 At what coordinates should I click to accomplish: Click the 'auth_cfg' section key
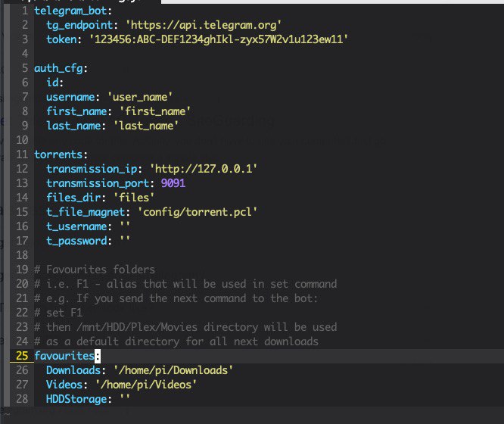[x=58, y=68]
